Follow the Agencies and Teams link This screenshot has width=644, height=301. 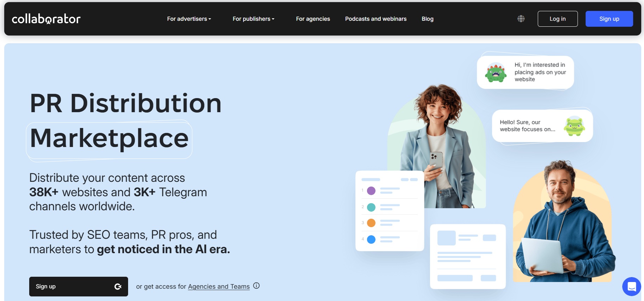(219, 287)
